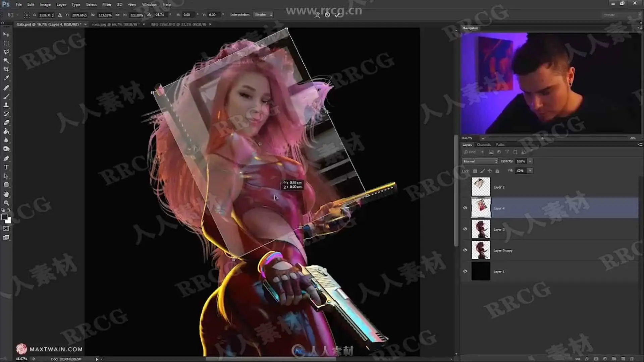The width and height of the screenshot is (644, 362).
Task: Open the layer filter Kind dropdown
Action: 474,152
